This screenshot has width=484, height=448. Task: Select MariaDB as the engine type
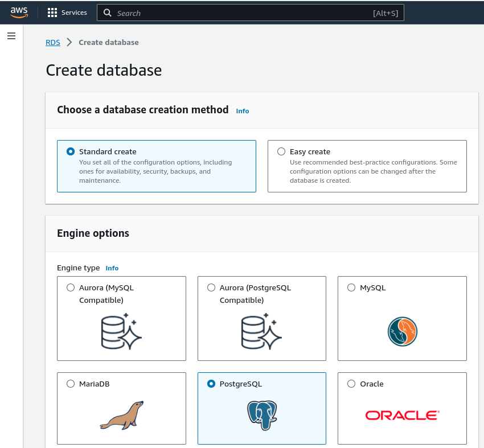click(70, 384)
